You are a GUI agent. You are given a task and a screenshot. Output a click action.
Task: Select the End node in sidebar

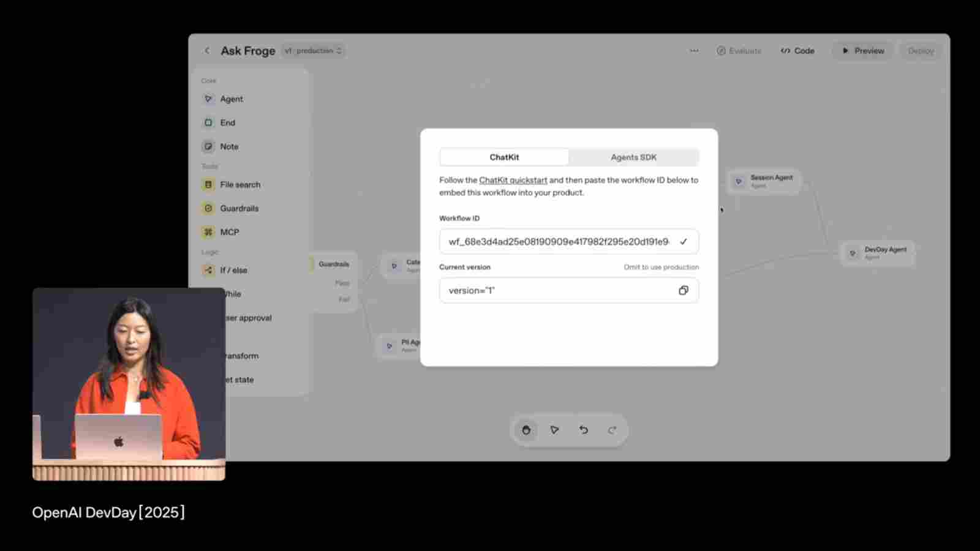[227, 122]
